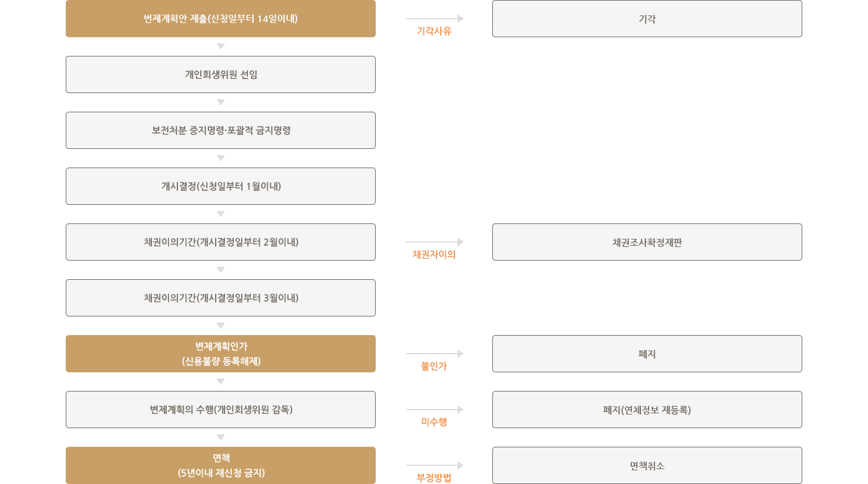Open the 채권조사확정재판 box

[x=647, y=242]
